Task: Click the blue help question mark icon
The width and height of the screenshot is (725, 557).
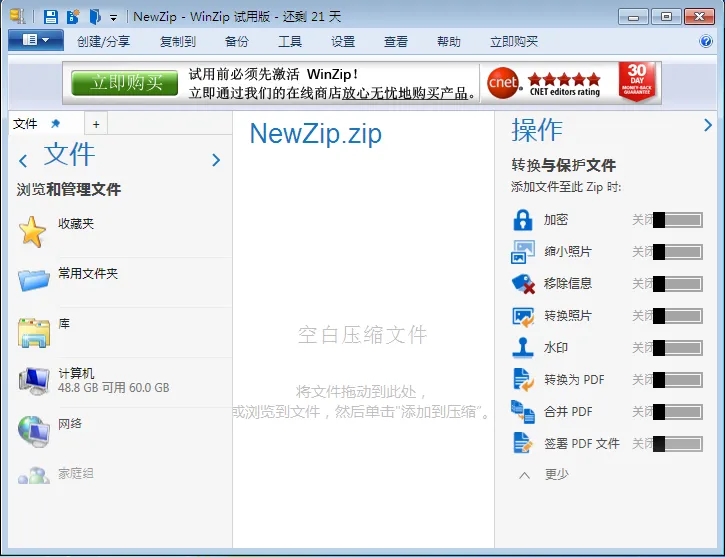Action: tap(706, 41)
